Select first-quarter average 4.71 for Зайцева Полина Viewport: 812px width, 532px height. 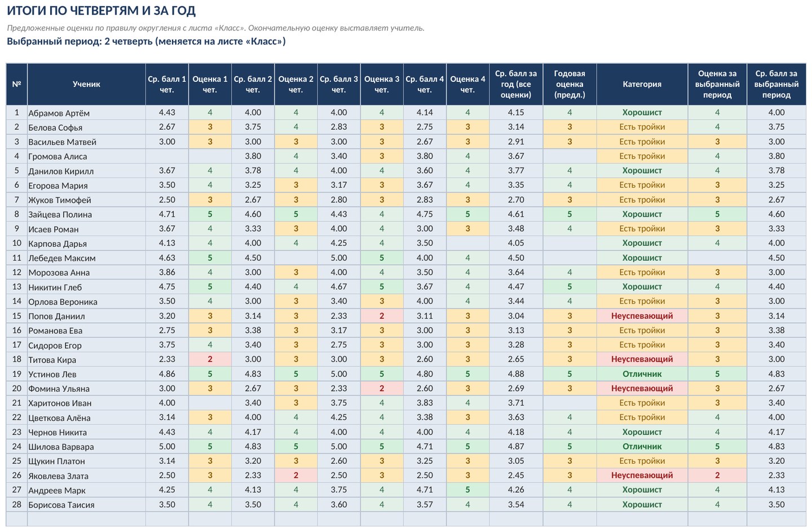[x=167, y=214]
